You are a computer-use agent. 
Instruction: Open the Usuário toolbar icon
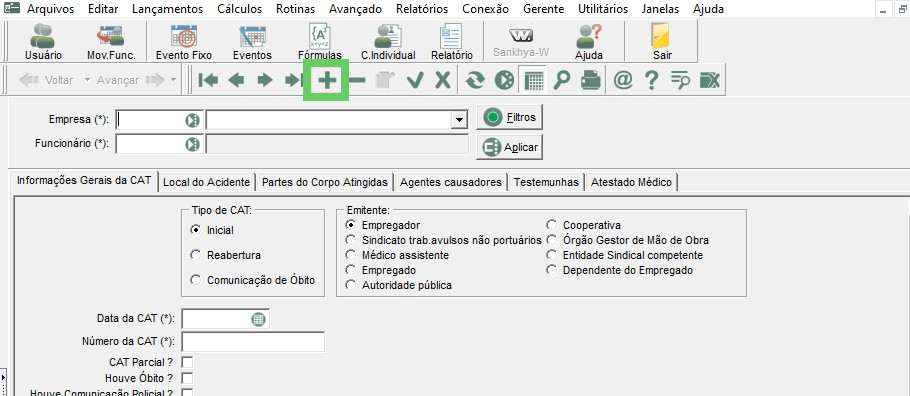tap(43, 42)
